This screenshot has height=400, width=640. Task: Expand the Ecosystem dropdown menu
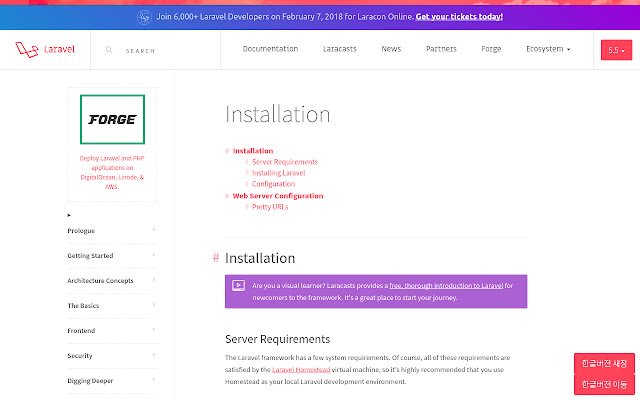[548, 49]
